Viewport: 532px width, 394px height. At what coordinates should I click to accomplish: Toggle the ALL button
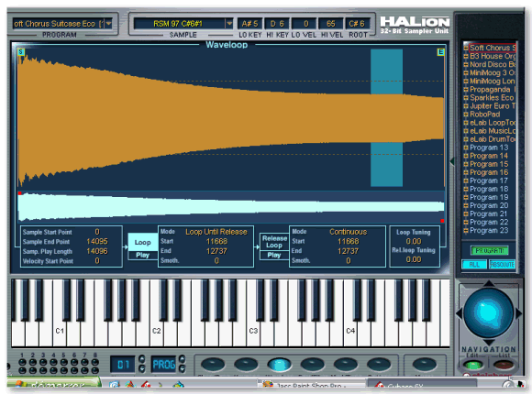474,265
